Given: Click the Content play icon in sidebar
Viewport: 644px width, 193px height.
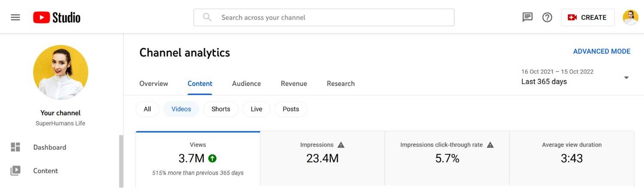Looking at the screenshot, I should coord(15,171).
